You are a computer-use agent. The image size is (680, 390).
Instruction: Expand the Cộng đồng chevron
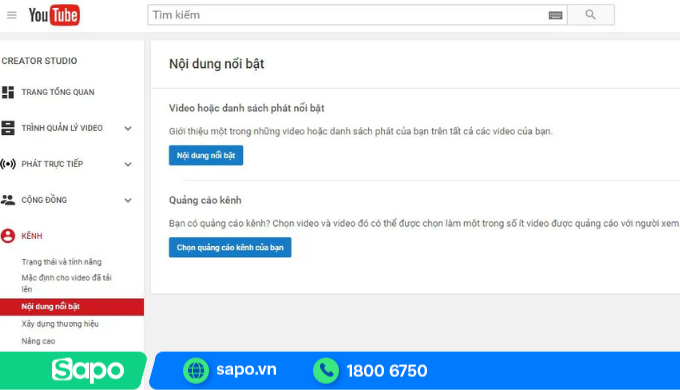click(128, 200)
